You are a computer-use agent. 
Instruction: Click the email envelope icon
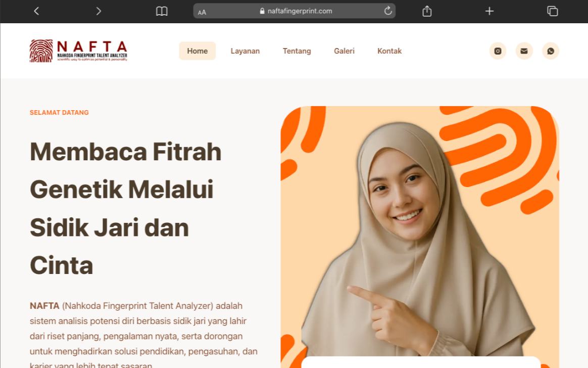[x=524, y=51]
